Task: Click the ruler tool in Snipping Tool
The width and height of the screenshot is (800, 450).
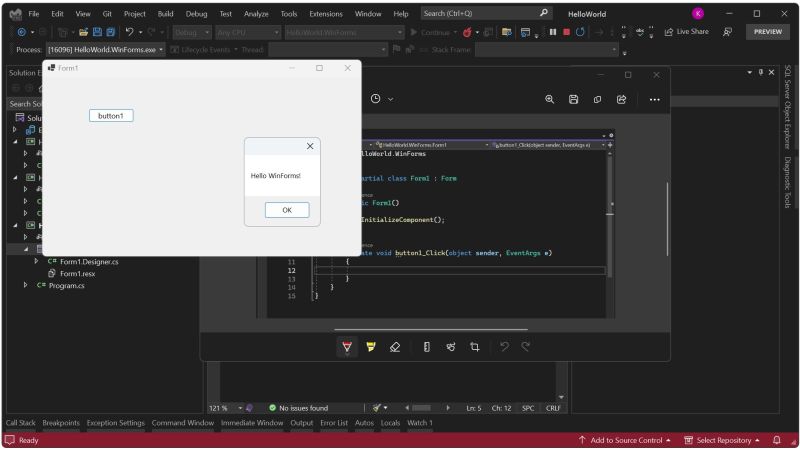Action: point(427,347)
